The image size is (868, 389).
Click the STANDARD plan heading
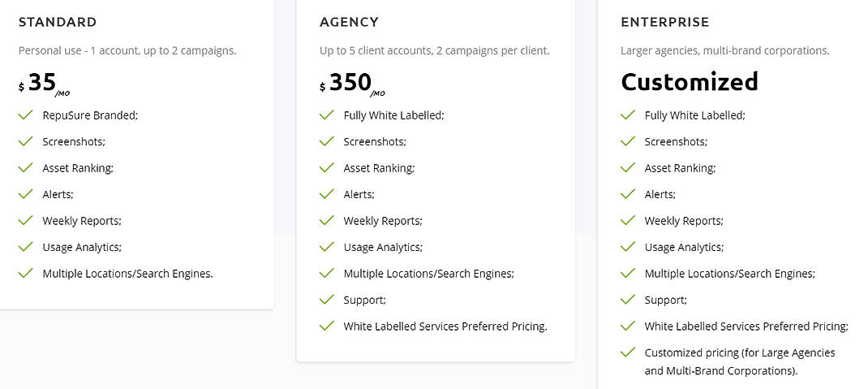click(x=58, y=22)
